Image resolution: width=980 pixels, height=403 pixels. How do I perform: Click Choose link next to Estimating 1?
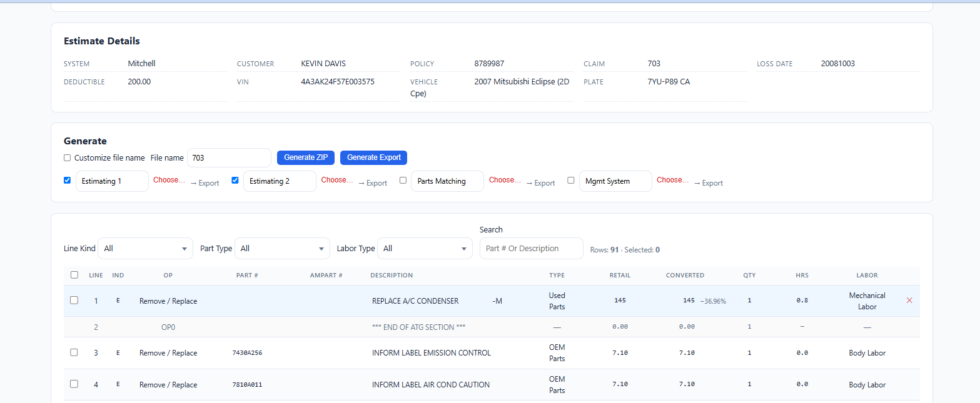[169, 180]
